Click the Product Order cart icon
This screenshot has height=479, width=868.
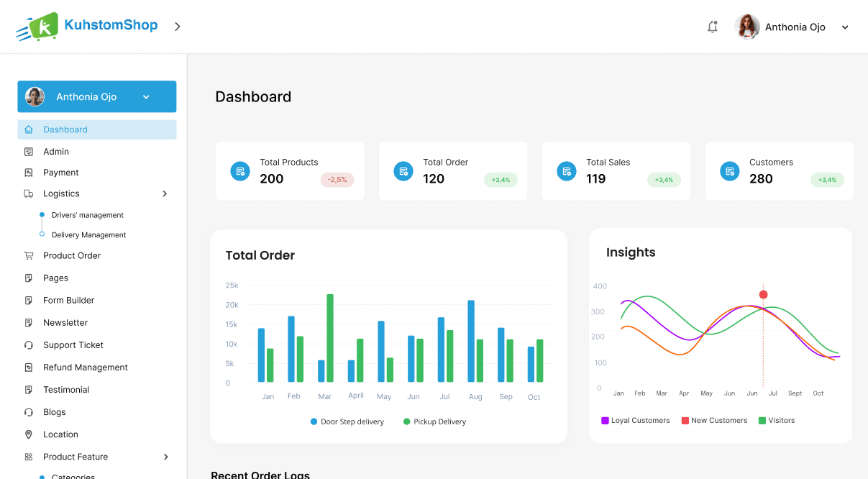(29, 255)
